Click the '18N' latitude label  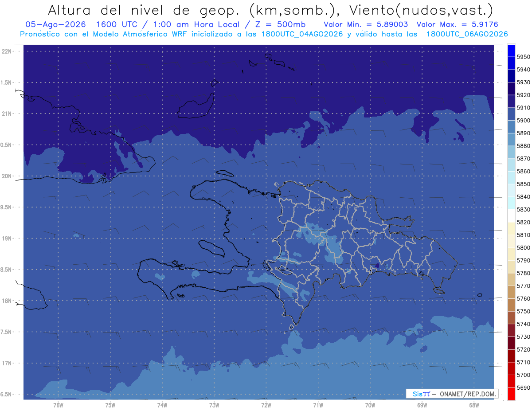[7, 301]
